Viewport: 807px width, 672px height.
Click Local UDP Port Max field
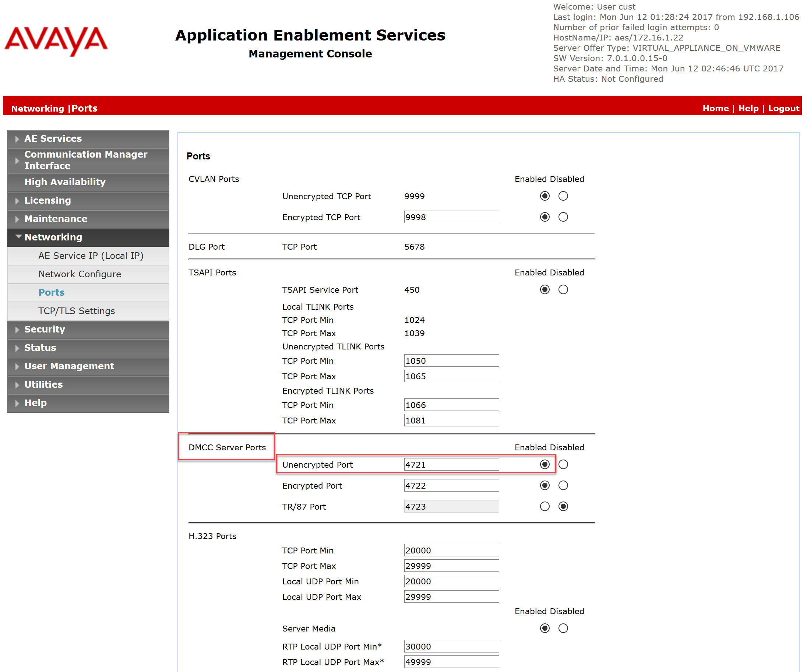(451, 597)
